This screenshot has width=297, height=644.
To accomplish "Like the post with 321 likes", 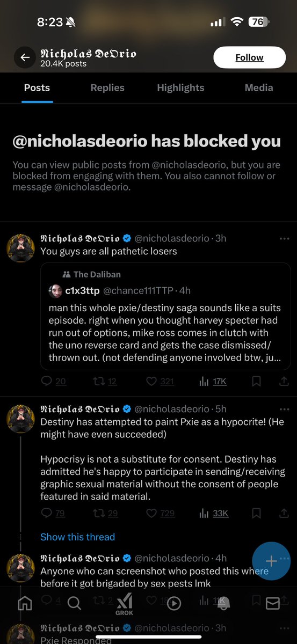I will click(x=160, y=381).
